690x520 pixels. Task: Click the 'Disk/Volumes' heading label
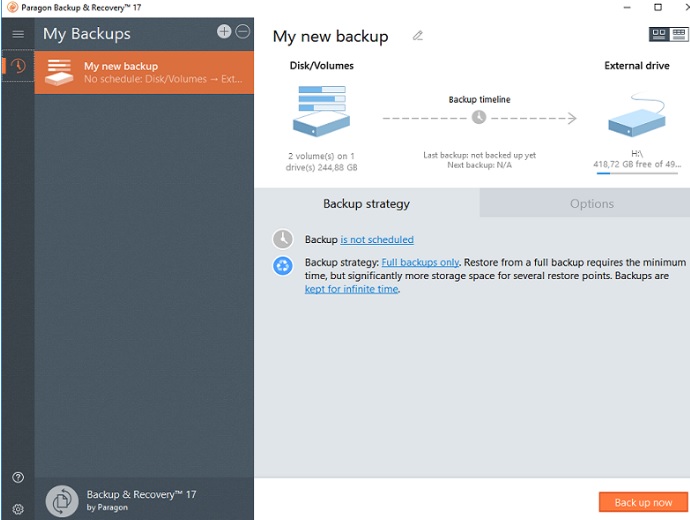(321, 66)
